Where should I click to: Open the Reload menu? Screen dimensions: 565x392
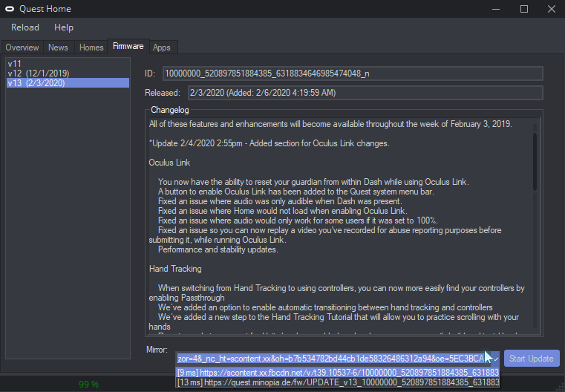pos(25,27)
